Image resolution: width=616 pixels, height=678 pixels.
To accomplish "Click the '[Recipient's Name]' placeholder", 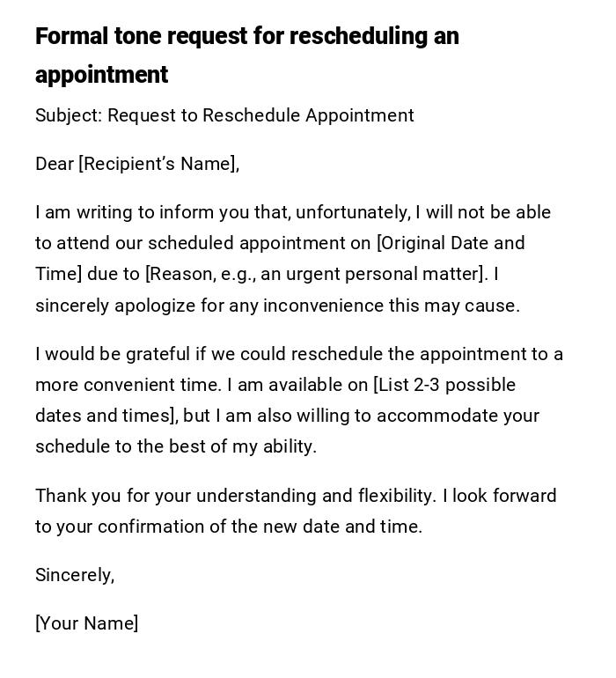I will (158, 164).
